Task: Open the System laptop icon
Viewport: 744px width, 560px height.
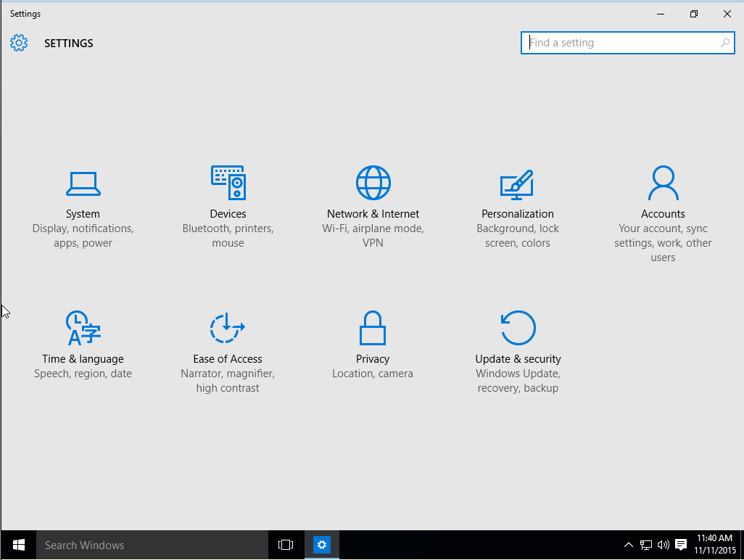Action: (83, 184)
